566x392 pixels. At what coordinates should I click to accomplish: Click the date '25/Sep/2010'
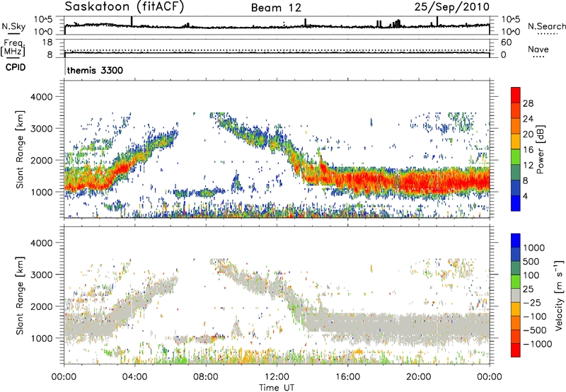[x=452, y=7]
